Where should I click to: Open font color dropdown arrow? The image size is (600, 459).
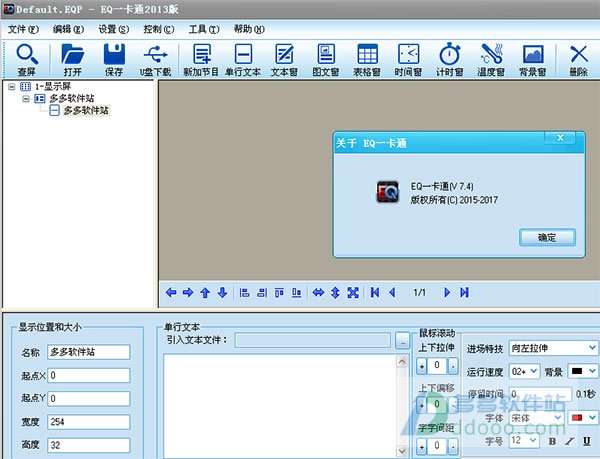tap(592, 417)
